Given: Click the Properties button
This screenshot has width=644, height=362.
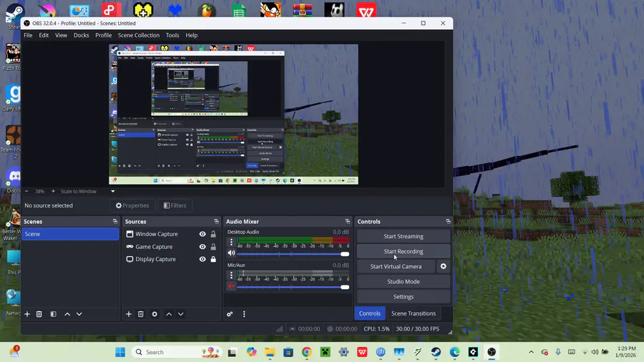Looking at the screenshot, I should pos(132,205).
